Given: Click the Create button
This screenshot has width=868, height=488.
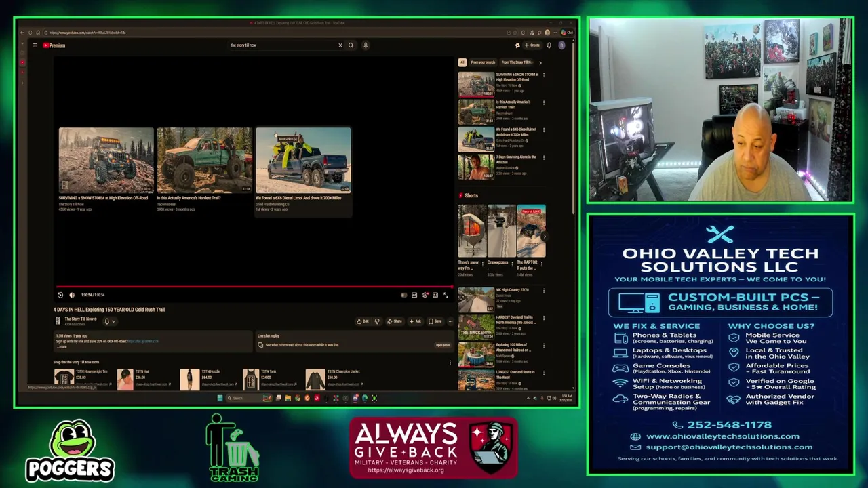Looking at the screenshot, I should (x=532, y=45).
